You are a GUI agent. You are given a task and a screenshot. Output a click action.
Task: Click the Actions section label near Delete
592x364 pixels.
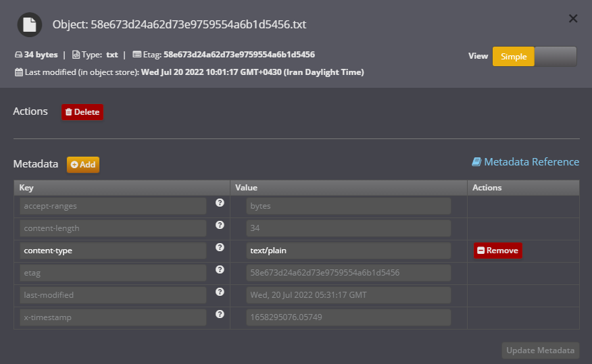(30, 111)
